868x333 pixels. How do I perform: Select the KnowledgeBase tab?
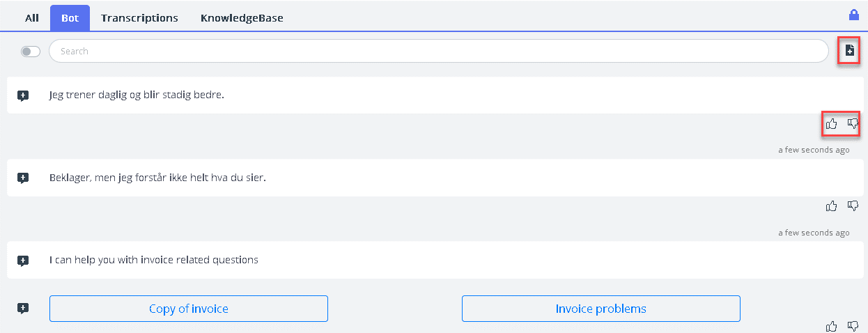(242, 18)
